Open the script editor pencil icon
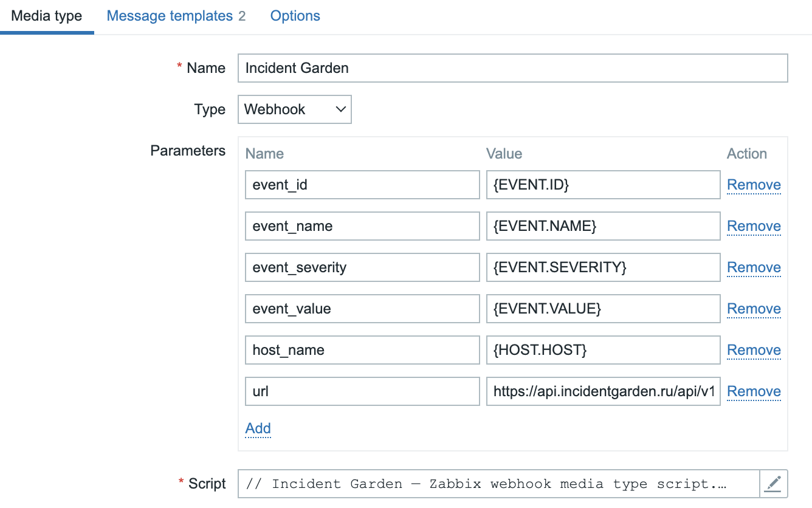The width and height of the screenshot is (812, 508). (774, 484)
